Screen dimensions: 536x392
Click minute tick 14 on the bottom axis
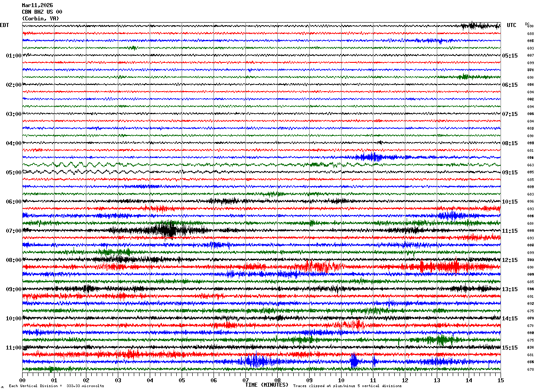pyautogui.click(x=469, y=380)
